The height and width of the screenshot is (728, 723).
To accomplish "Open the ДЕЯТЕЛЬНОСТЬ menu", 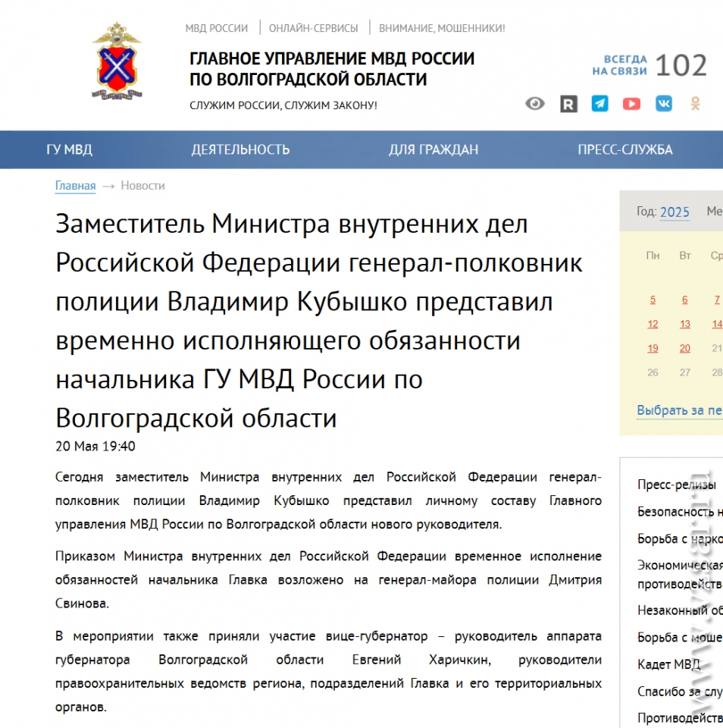I will (240, 149).
